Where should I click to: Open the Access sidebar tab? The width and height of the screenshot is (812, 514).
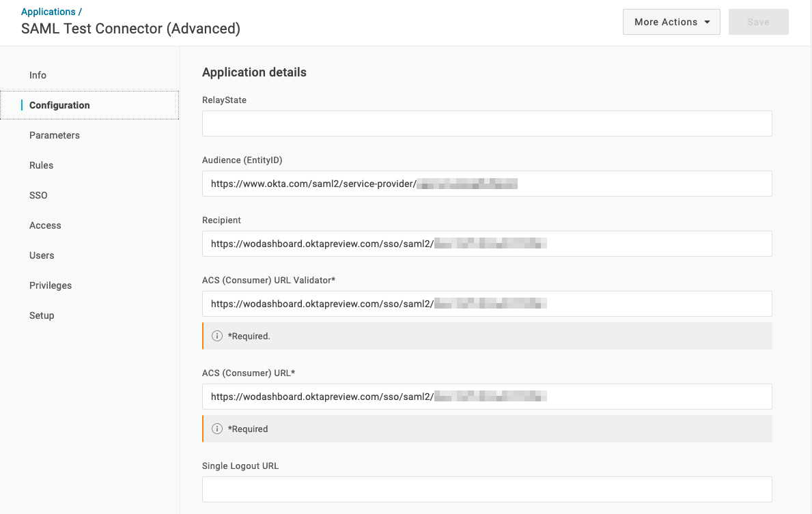click(x=45, y=225)
